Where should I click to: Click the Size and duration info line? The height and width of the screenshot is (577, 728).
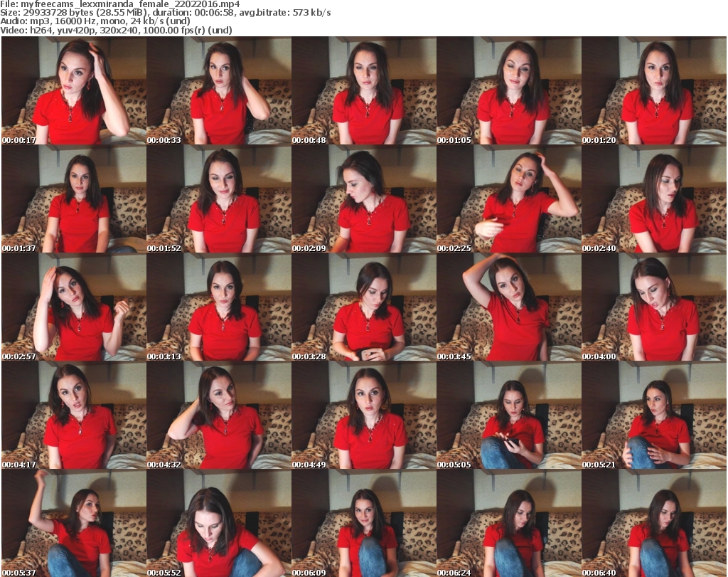pos(166,13)
